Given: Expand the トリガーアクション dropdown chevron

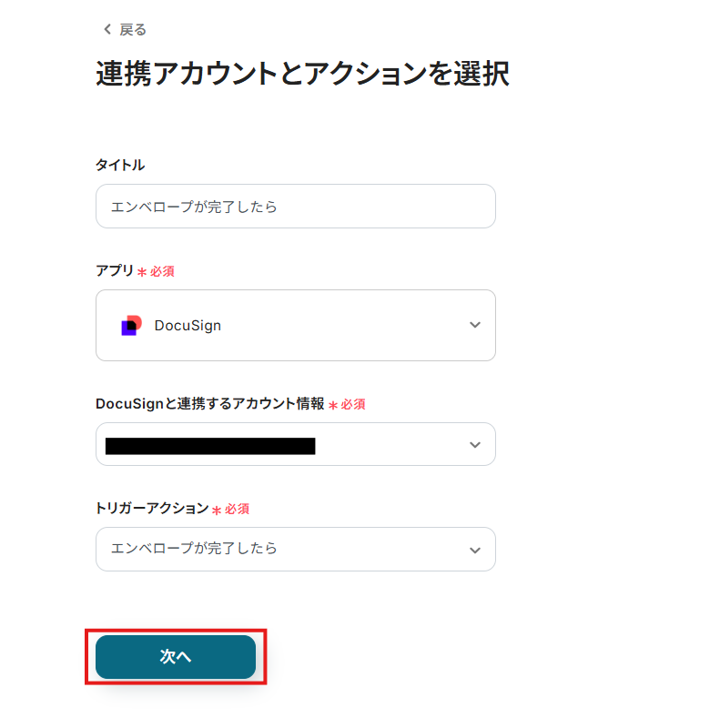Looking at the screenshot, I should tap(474, 550).
